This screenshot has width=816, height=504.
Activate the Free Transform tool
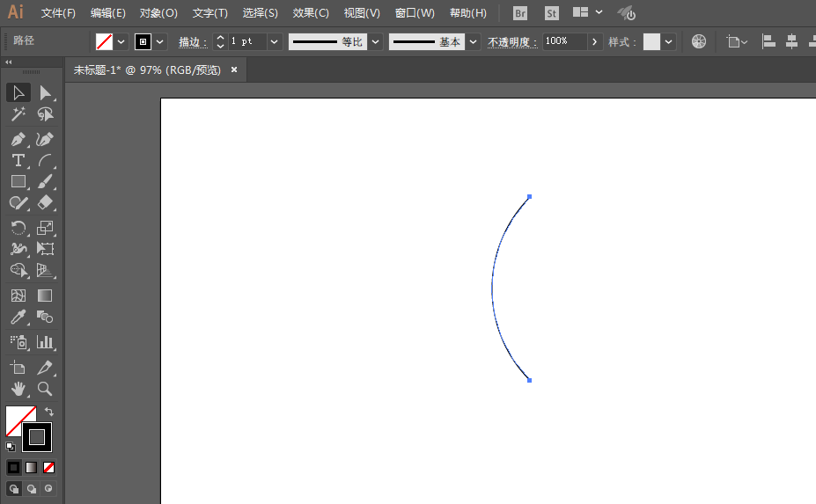pos(45,249)
